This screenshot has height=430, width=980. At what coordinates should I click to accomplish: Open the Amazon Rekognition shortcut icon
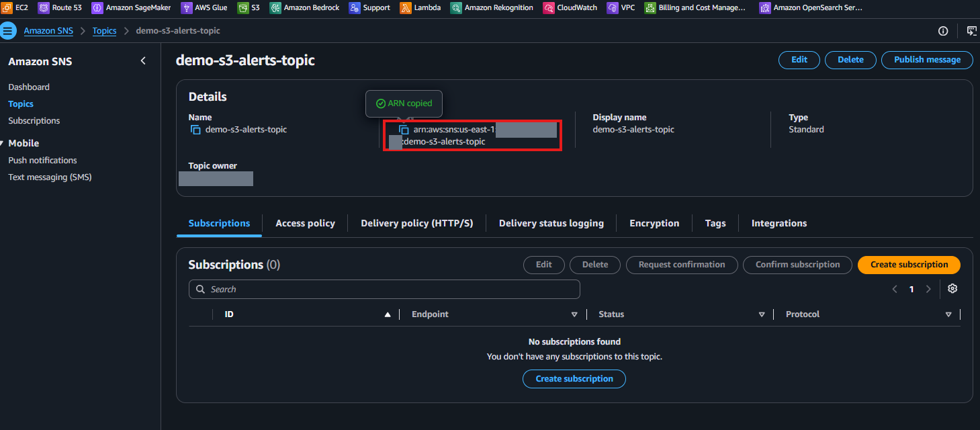pyautogui.click(x=456, y=7)
